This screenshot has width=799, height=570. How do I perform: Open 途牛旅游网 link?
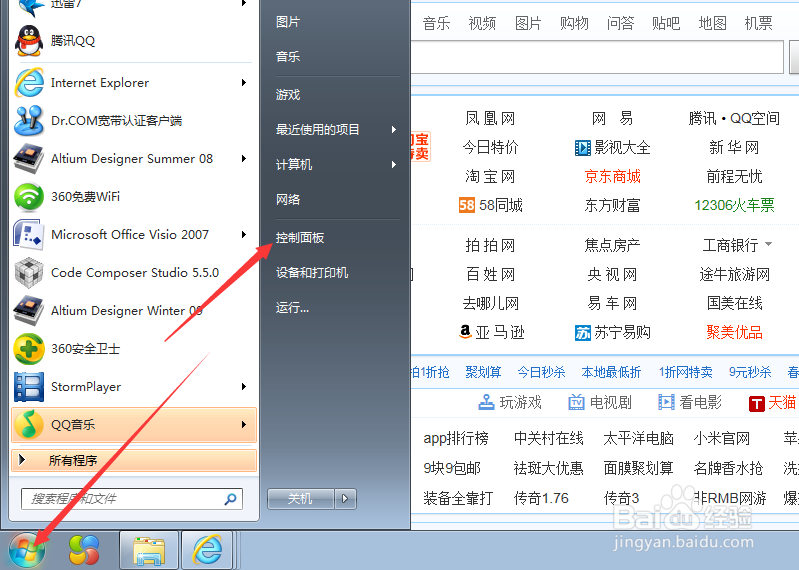(x=734, y=275)
